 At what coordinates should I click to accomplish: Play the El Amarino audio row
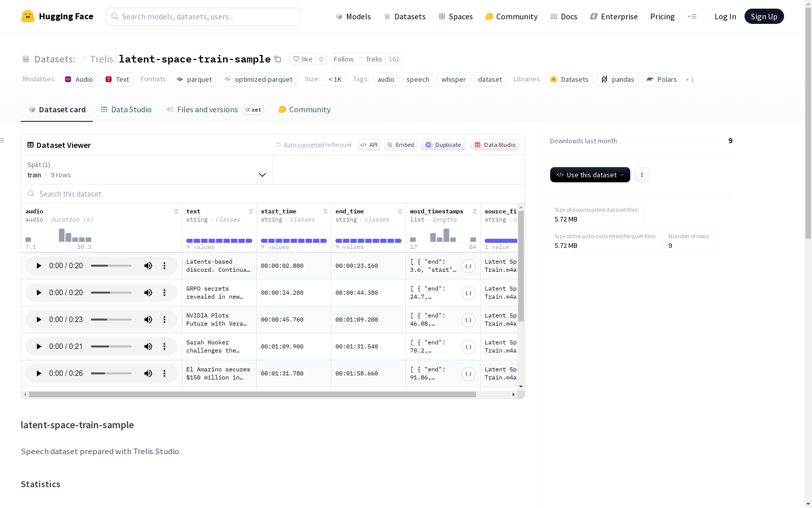(39, 373)
